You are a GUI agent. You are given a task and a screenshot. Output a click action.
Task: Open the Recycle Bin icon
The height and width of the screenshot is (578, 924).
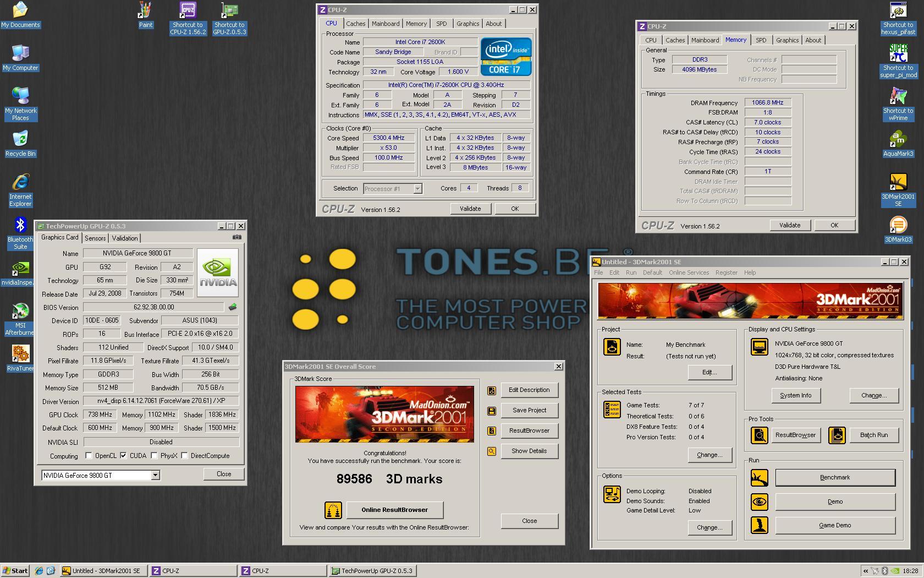[x=20, y=144]
